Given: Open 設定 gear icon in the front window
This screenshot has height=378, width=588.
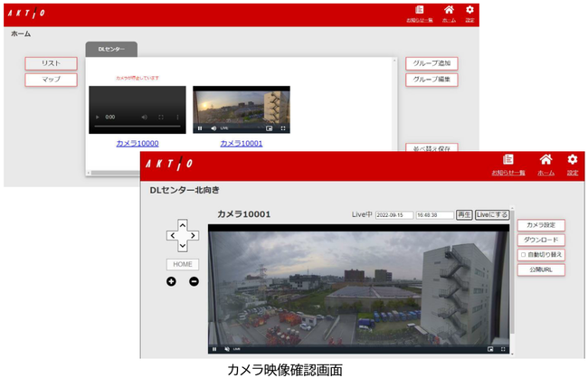Looking at the screenshot, I should click(572, 161).
